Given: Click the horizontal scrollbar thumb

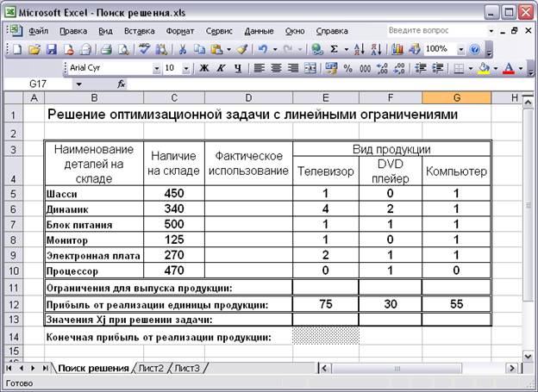Looking at the screenshot, I should (x=397, y=369).
